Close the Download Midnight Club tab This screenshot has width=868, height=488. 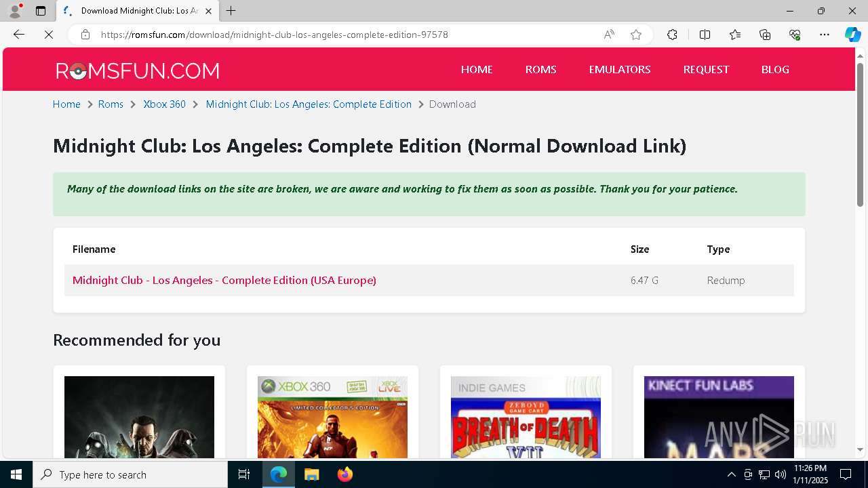209,11
